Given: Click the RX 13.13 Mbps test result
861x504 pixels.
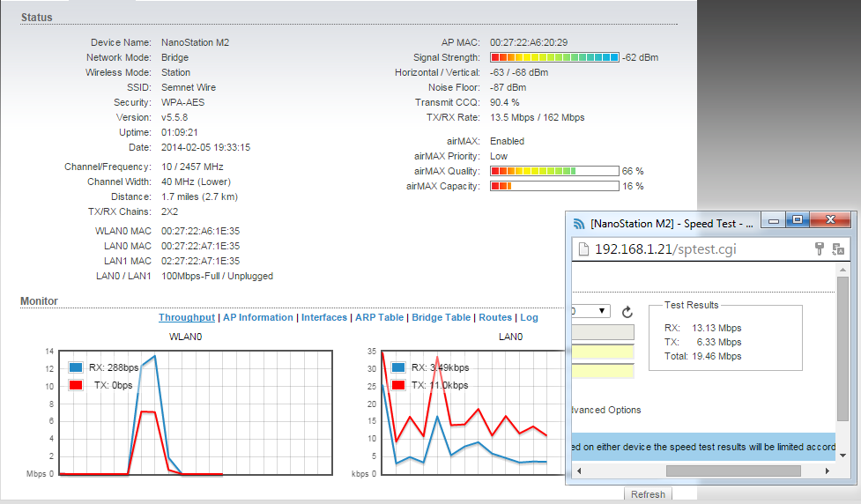Looking at the screenshot, I should point(703,328).
